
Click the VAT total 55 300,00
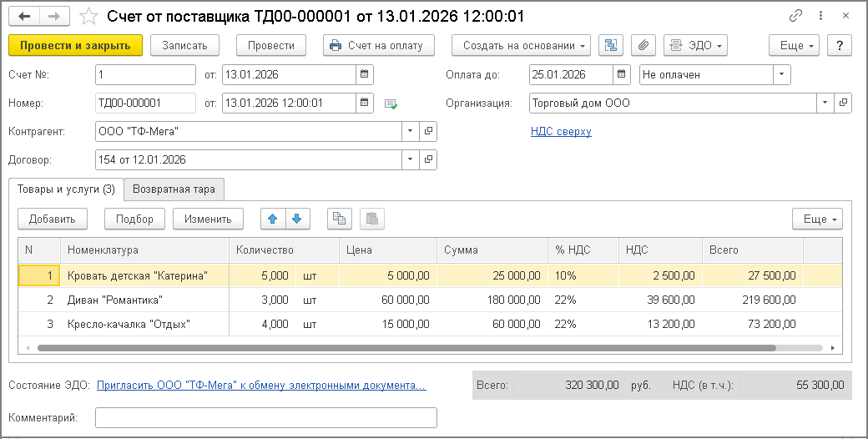pyautogui.click(x=793, y=385)
